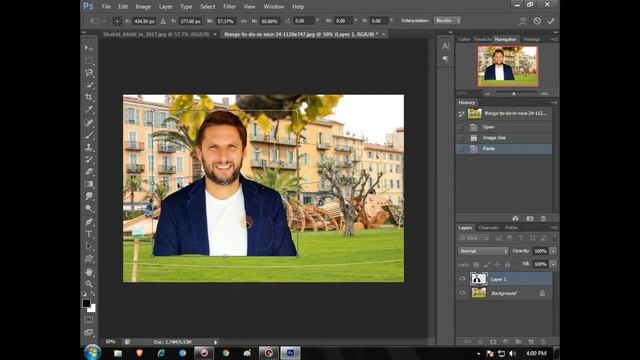Switch to warp mode icon

(x=523, y=21)
